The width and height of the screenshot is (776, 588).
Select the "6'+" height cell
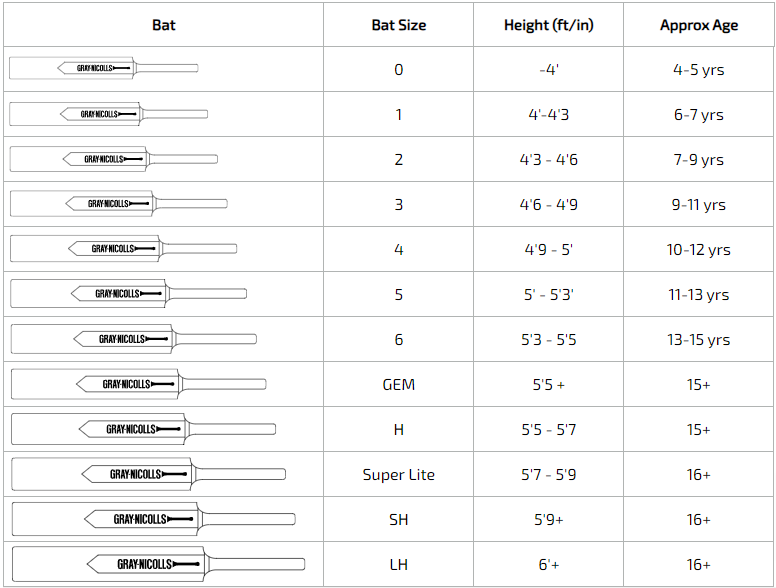click(548, 564)
